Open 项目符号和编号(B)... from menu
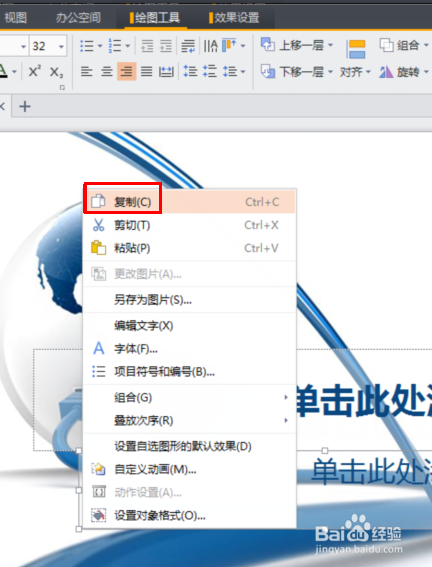Viewport: 432px width, 567px height. [x=189, y=371]
